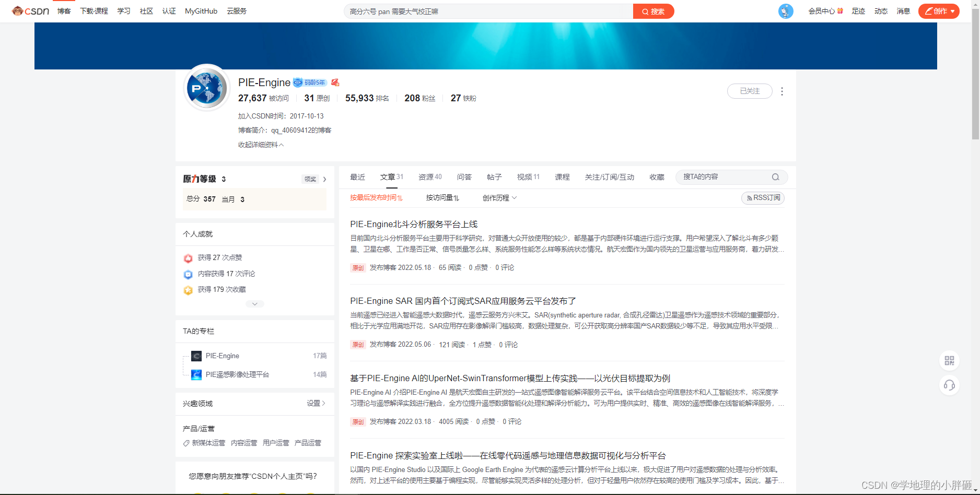
Task: Open the three-dot more options menu
Action: click(x=782, y=91)
